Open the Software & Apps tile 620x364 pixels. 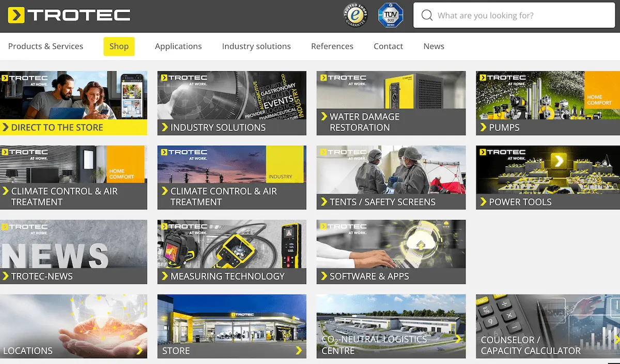391,252
